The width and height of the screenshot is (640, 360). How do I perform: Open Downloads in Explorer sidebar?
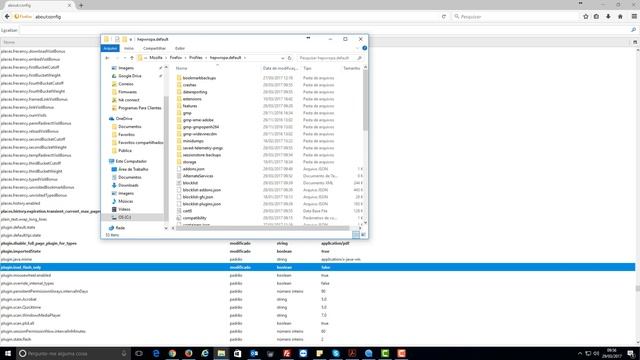click(x=128, y=185)
